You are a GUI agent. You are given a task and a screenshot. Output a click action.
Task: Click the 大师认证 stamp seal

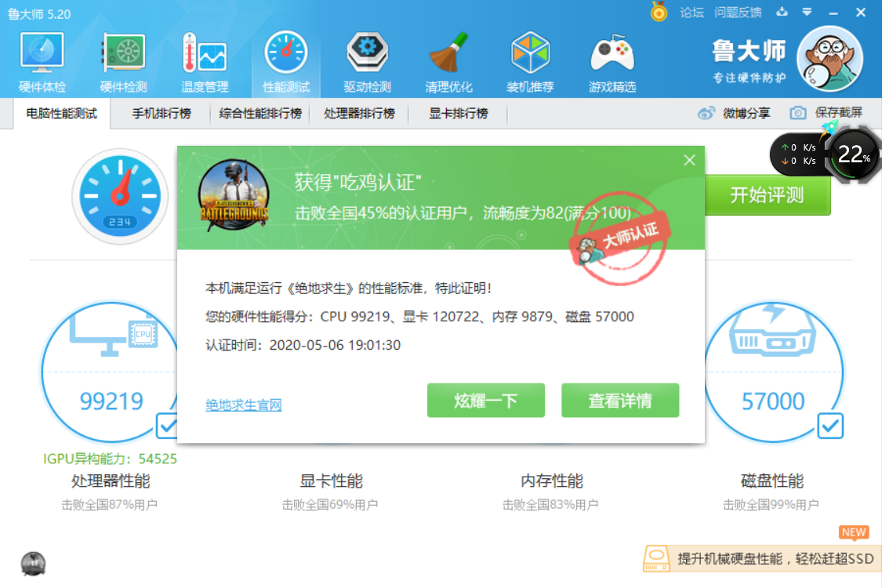tap(620, 238)
